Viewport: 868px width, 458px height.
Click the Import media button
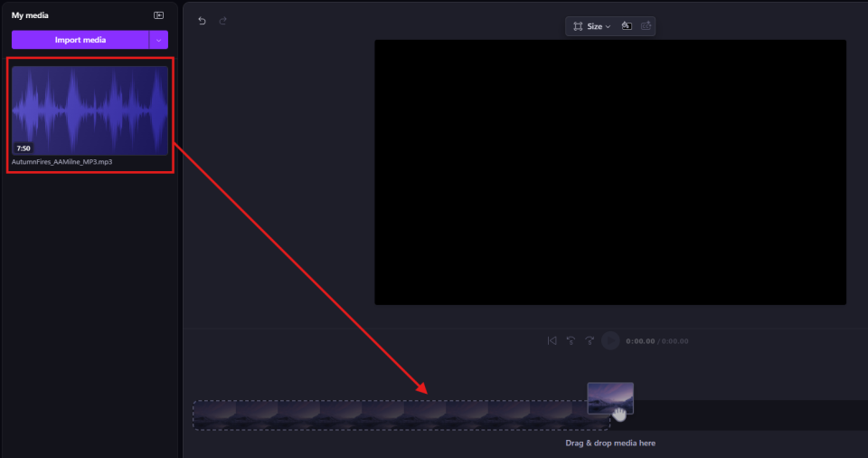pyautogui.click(x=80, y=40)
